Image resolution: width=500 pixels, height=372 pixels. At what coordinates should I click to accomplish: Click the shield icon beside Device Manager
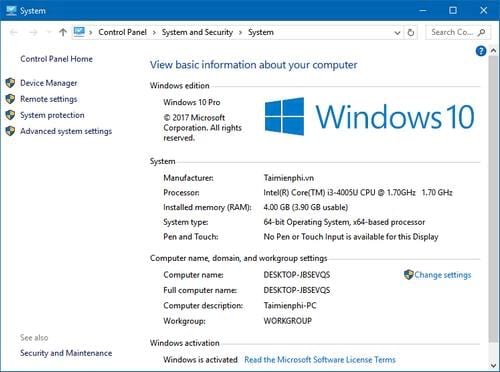coord(10,83)
